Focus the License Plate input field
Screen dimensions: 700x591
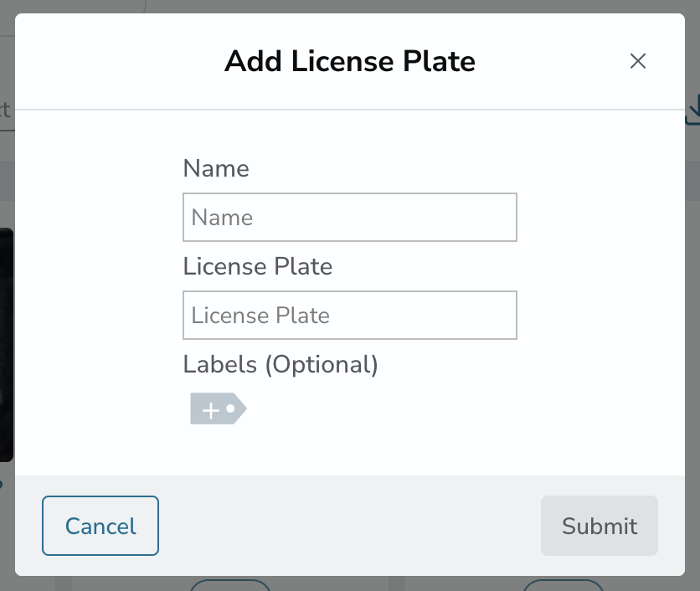pyautogui.click(x=349, y=315)
